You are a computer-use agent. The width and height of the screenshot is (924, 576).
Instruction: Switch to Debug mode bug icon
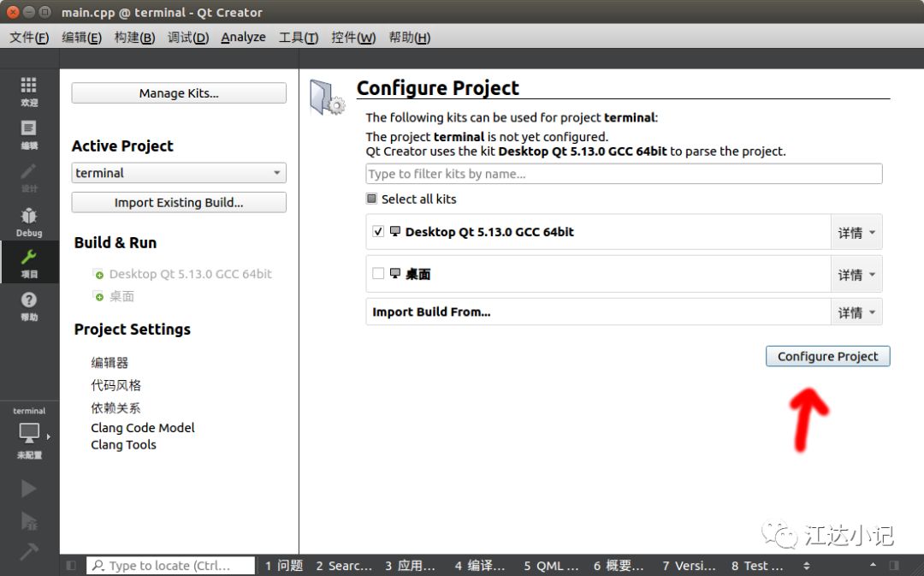pyautogui.click(x=28, y=216)
